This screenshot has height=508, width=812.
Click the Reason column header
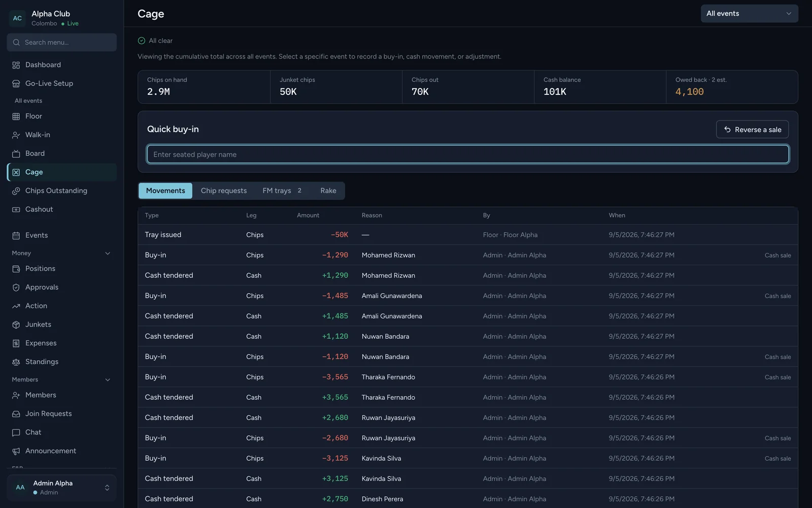point(371,215)
